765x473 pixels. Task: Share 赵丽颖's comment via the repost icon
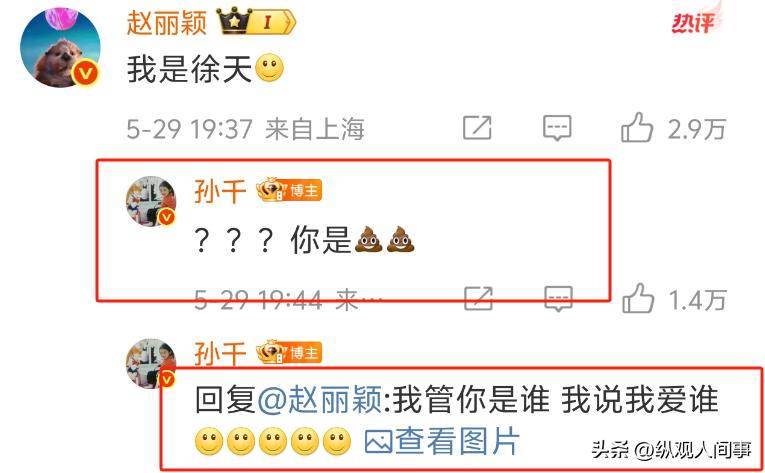click(477, 128)
